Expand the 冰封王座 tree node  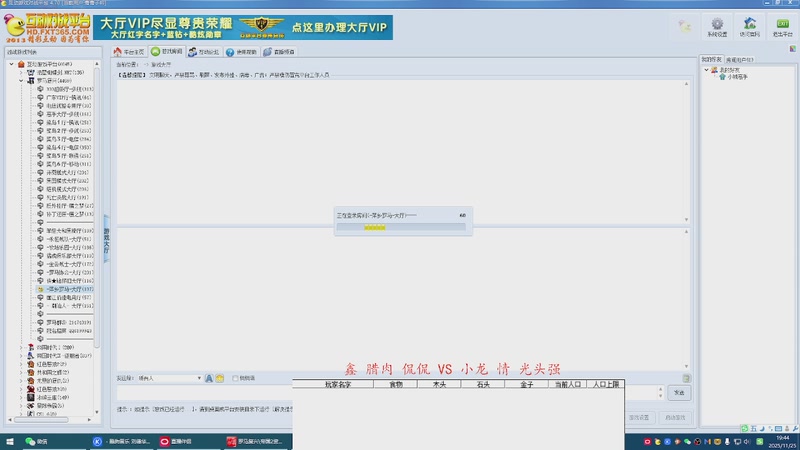coord(21,397)
